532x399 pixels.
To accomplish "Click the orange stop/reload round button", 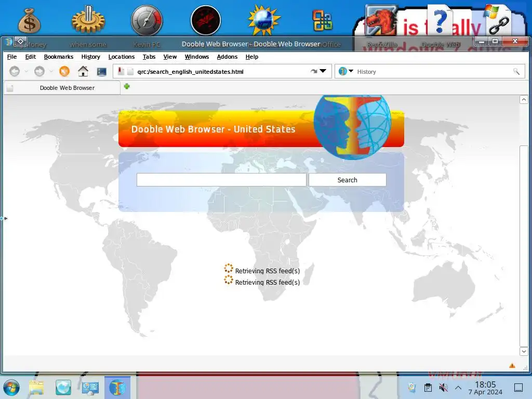I will pos(64,71).
